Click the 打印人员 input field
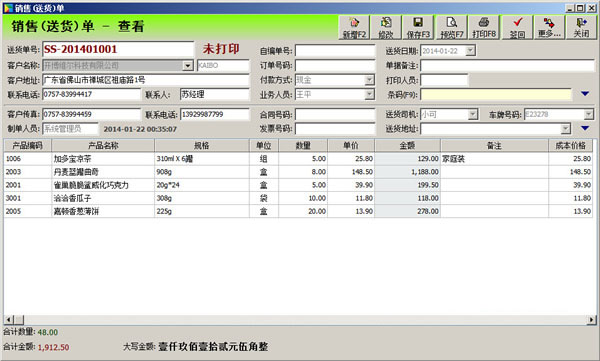The height and width of the screenshot is (361, 600). point(444,80)
